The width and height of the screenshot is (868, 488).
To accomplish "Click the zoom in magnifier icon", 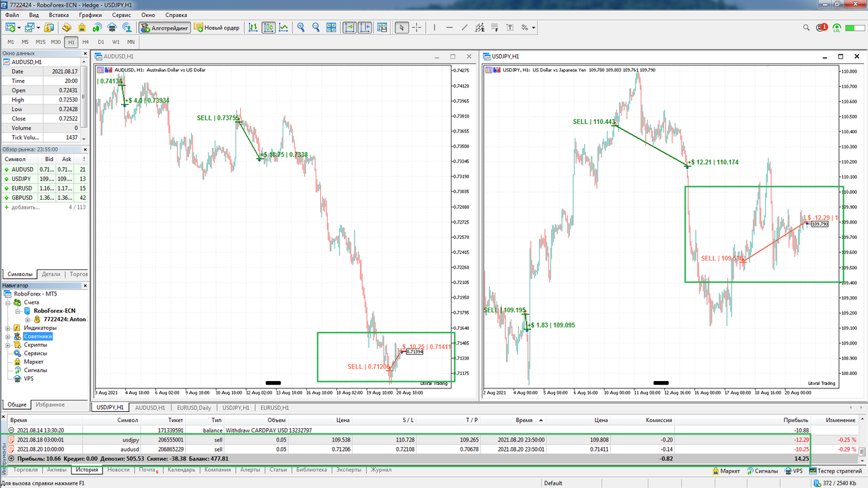I will (x=301, y=28).
